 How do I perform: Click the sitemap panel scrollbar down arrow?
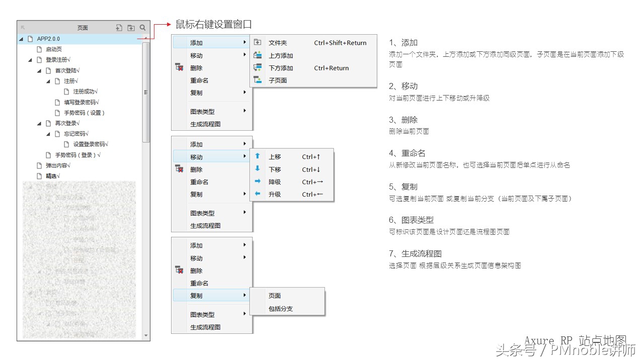146,334
